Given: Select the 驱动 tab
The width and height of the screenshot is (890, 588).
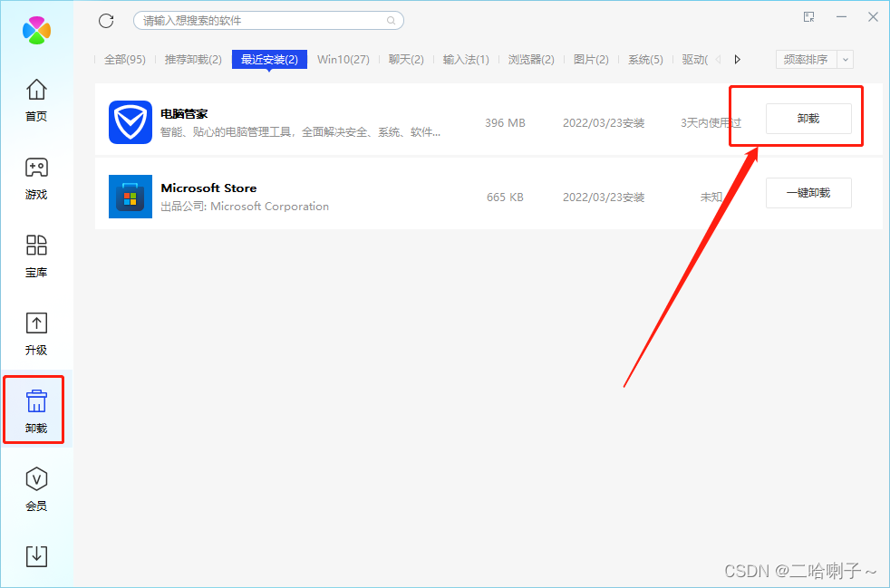Looking at the screenshot, I should tap(695, 60).
